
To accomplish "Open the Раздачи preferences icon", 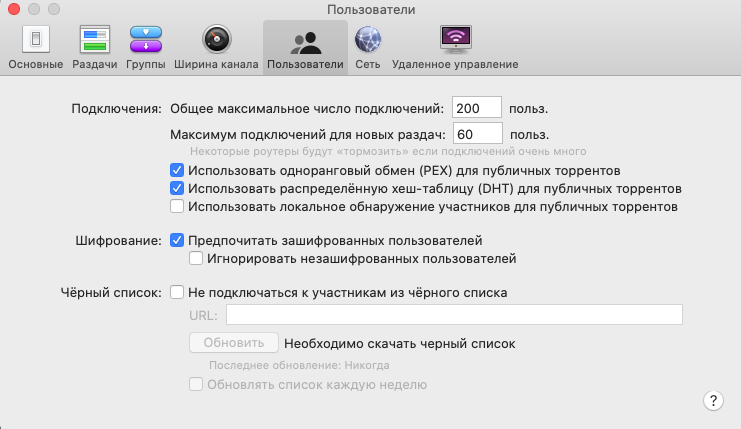I will 95,40.
